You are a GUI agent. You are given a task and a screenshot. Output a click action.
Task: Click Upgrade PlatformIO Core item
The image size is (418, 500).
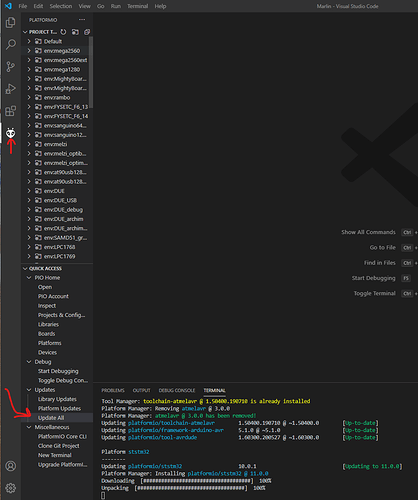pyautogui.click(x=63, y=464)
